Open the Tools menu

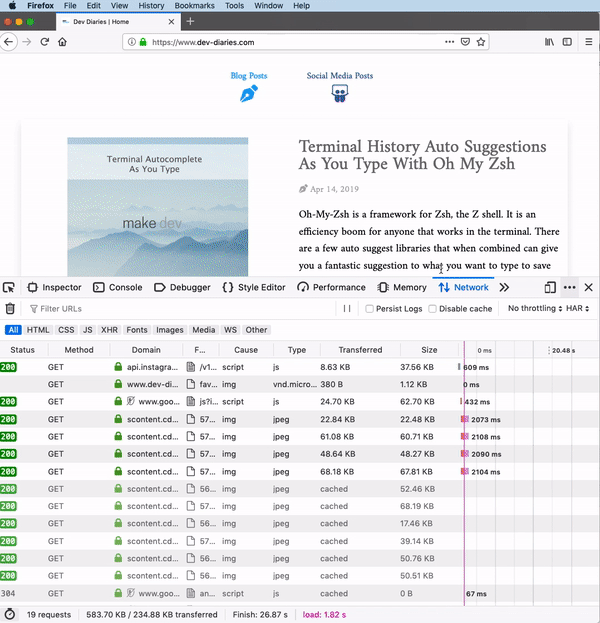[234, 6]
